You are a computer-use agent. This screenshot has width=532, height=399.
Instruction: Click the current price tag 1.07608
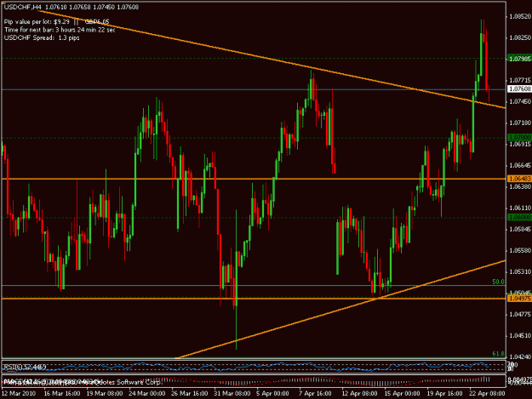[x=519, y=88]
